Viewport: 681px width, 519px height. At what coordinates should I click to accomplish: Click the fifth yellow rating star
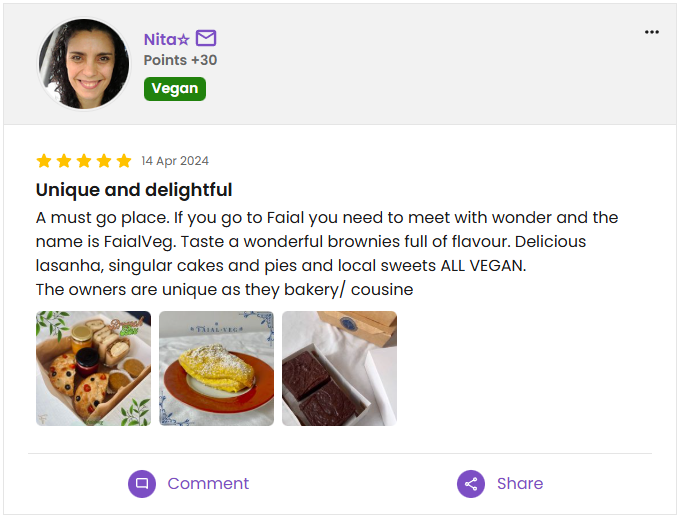(124, 161)
